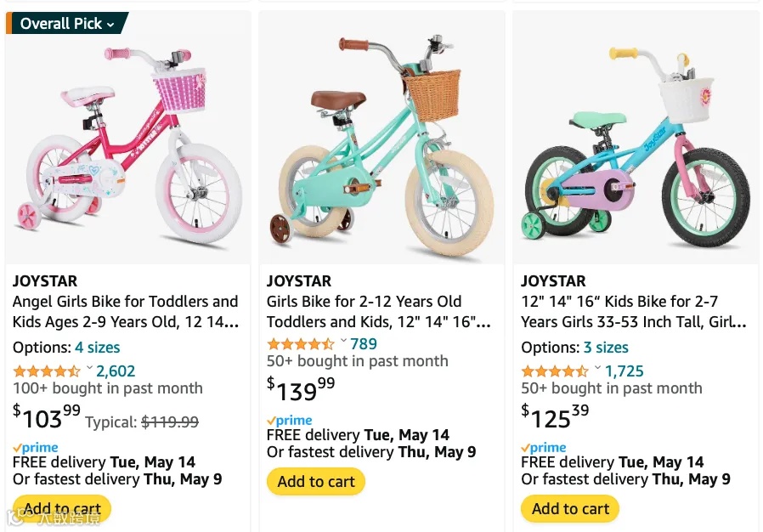
Task: Add the $139.99 bike to cart
Action: pyautogui.click(x=316, y=482)
